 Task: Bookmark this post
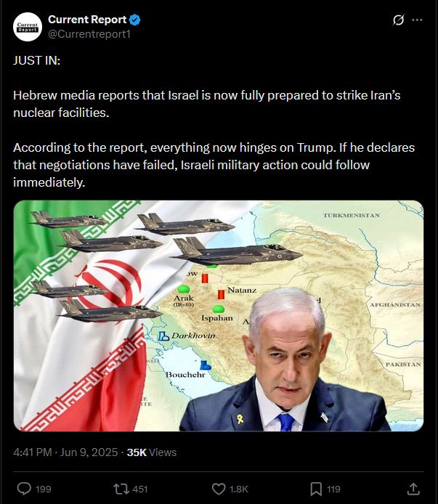point(316,489)
